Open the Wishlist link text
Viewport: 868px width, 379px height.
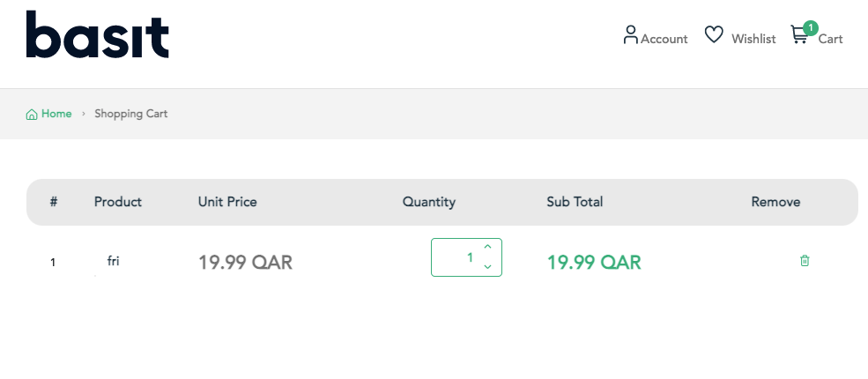pos(753,39)
